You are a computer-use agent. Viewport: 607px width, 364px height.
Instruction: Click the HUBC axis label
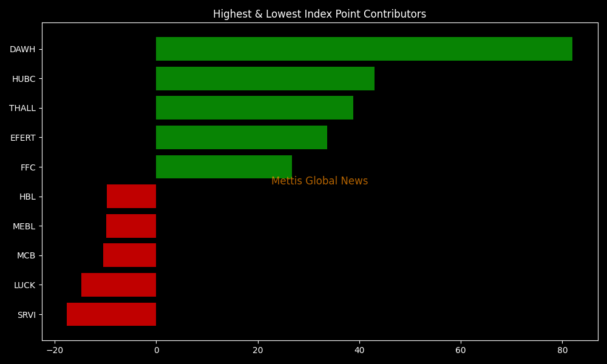24,79
